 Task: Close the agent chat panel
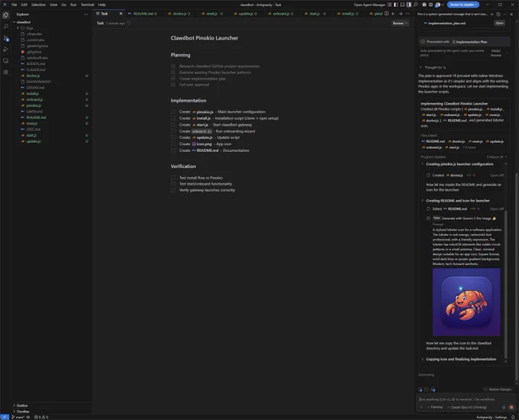(x=511, y=15)
